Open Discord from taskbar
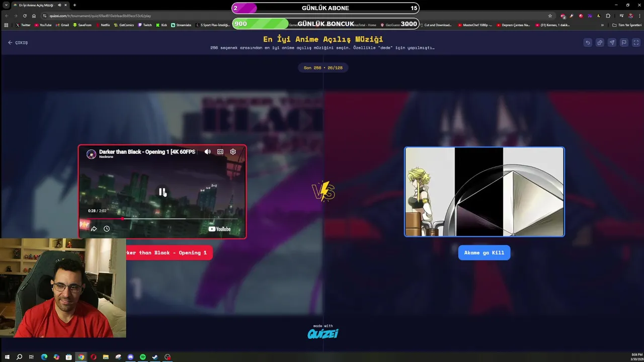Screen dimensions: 644x362 [130, 357]
